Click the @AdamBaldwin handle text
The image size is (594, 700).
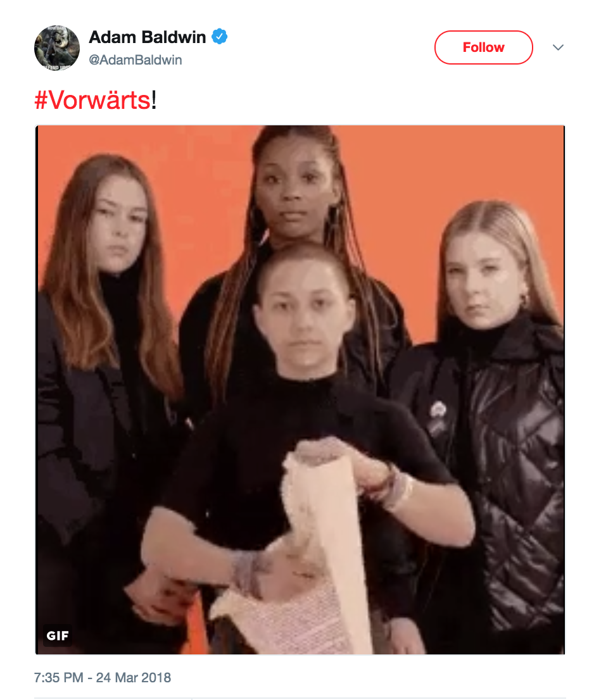click(x=136, y=60)
